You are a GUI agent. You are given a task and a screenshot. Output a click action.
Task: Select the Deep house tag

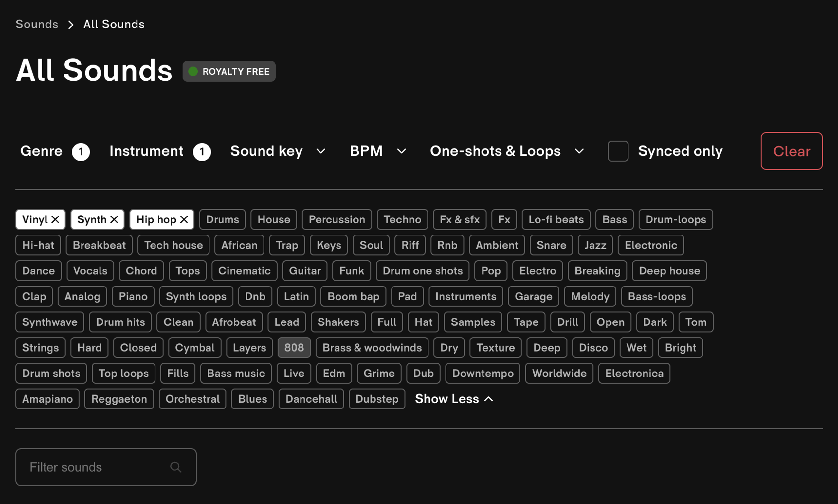669,271
